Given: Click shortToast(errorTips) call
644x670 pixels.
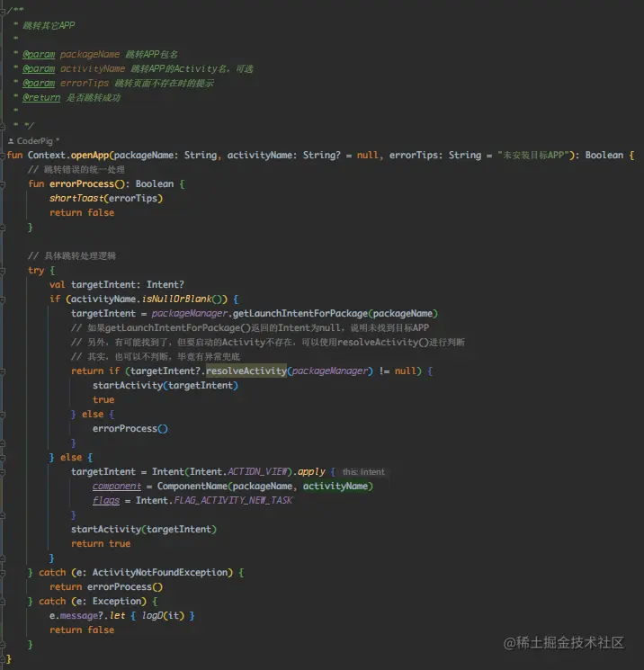Looking at the screenshot, I should [106, 198].
